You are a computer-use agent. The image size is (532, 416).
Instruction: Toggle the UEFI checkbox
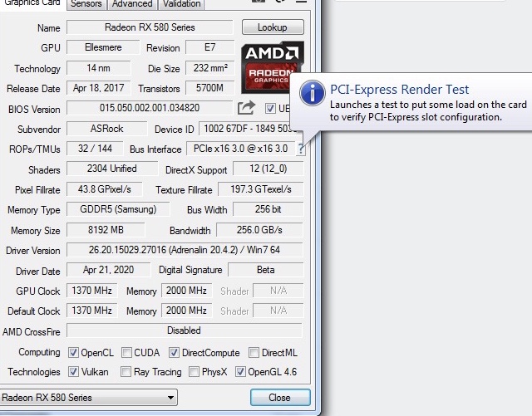270,109
